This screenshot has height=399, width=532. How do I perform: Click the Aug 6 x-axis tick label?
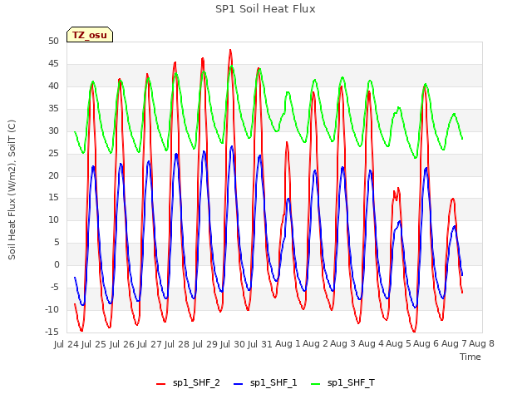(x=426, y=344)
